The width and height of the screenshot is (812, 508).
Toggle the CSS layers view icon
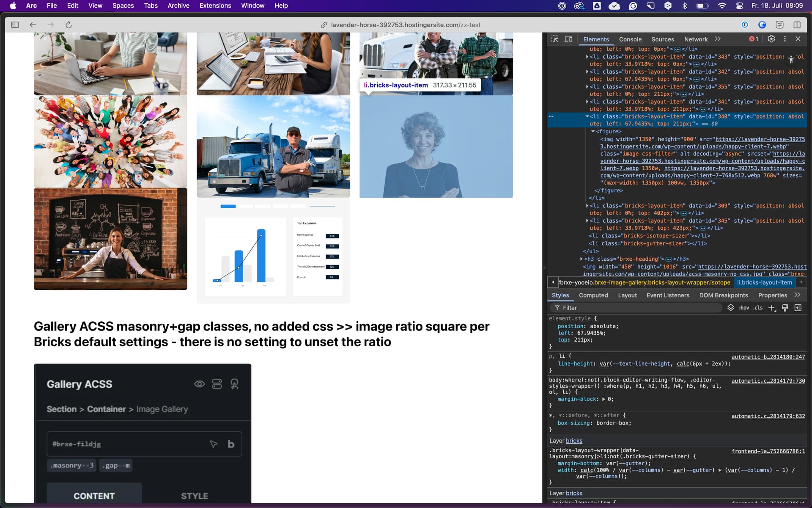pyautogui.click(x=730, y=308)
